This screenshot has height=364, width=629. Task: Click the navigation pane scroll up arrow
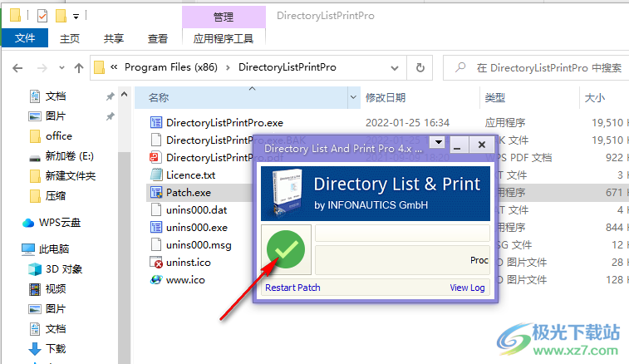(125, 94)
